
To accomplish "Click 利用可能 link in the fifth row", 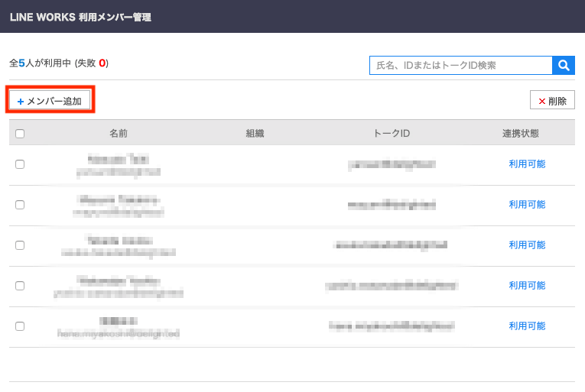I will point(527,326).
